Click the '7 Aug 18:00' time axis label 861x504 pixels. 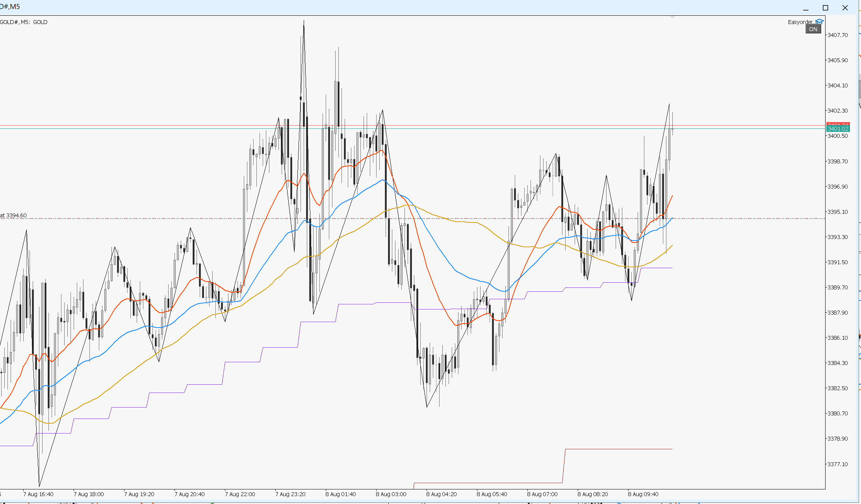[89, 494]
